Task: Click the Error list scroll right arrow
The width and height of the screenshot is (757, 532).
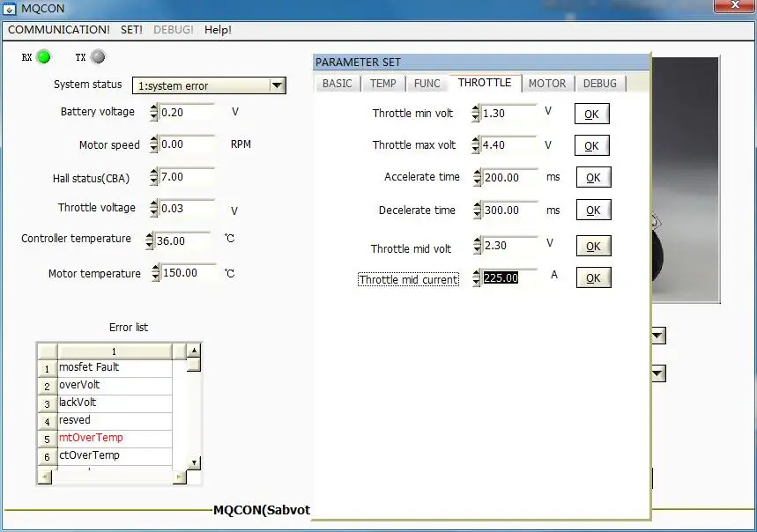Action: tap(179, 477)
